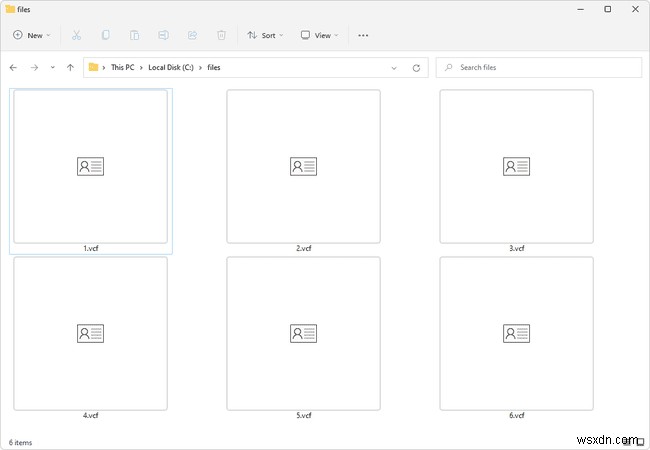Viewport: 650px width, 450px height.
Task: Select the 1.vcf file thumbnail
Action: coord(91,167)
